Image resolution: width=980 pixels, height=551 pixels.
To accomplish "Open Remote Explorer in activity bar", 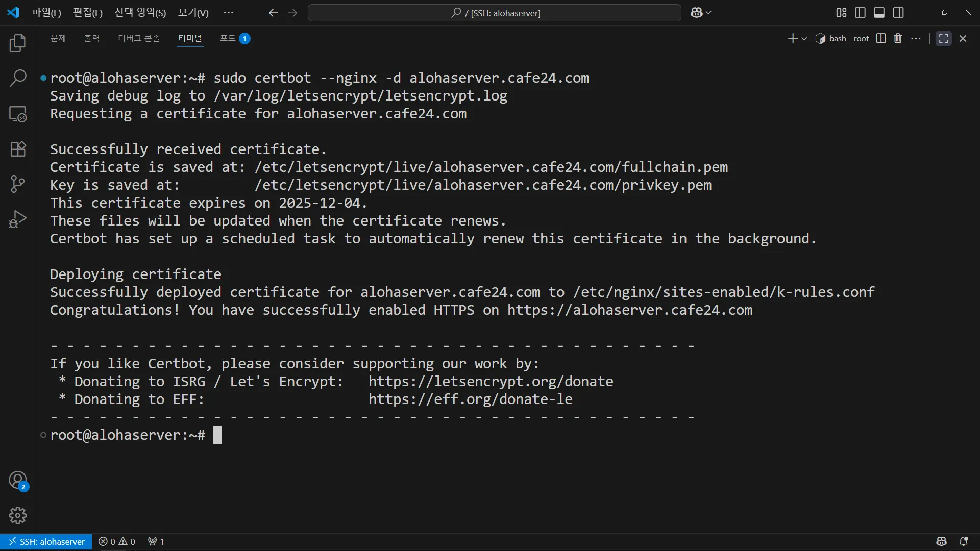I will pyautogui.click(x=18, y=114).
